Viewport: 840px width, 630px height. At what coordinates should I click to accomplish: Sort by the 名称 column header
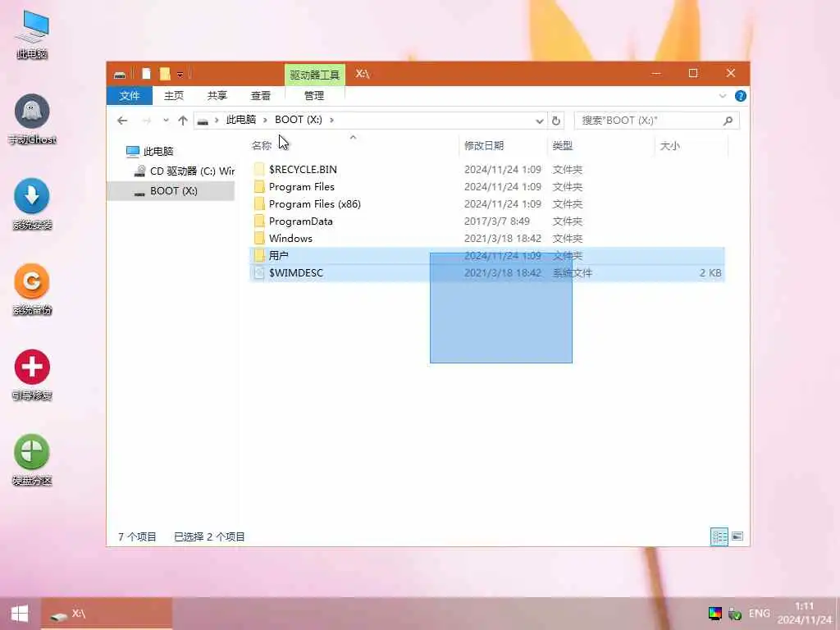(262, 146)
